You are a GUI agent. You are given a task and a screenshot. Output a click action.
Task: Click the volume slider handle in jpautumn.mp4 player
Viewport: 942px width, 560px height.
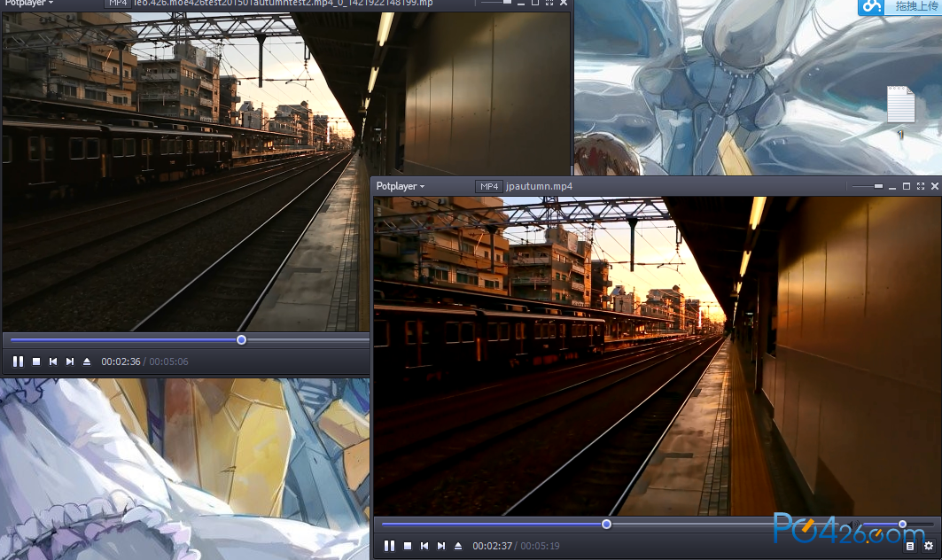tap(902, 524)
